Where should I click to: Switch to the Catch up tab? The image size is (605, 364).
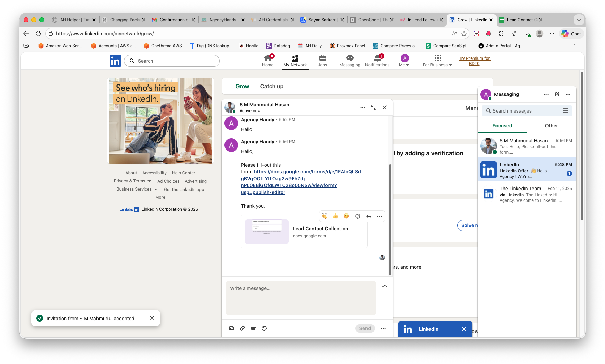click(272, 87)
